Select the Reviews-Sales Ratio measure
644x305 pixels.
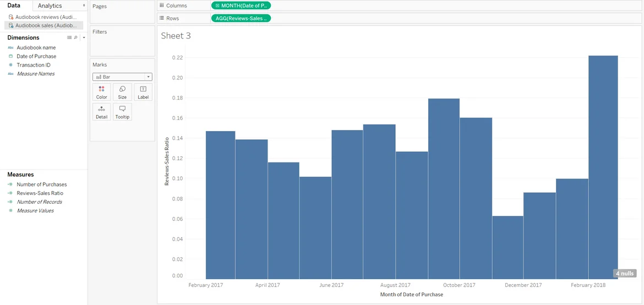coord(40,193)
